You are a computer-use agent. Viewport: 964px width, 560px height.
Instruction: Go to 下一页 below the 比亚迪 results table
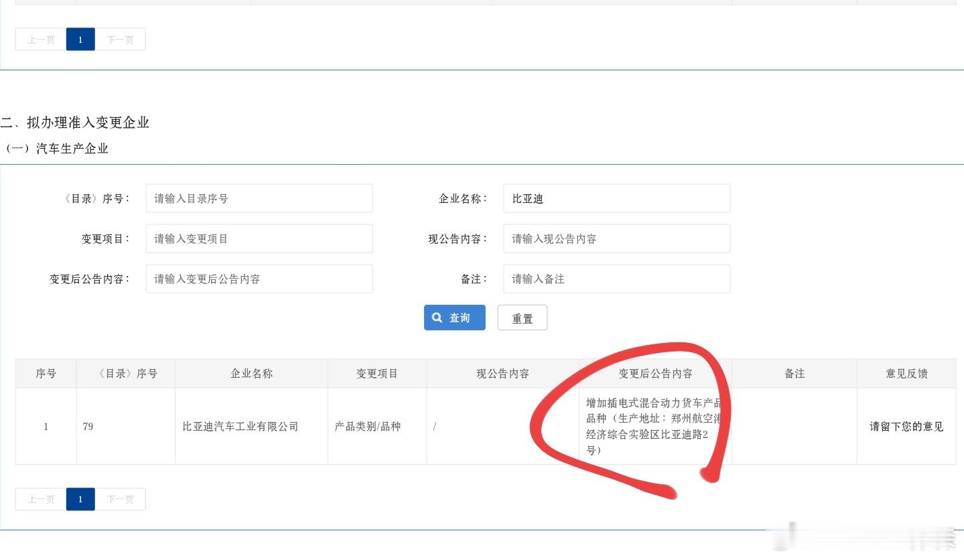click(x=120, y=499)
